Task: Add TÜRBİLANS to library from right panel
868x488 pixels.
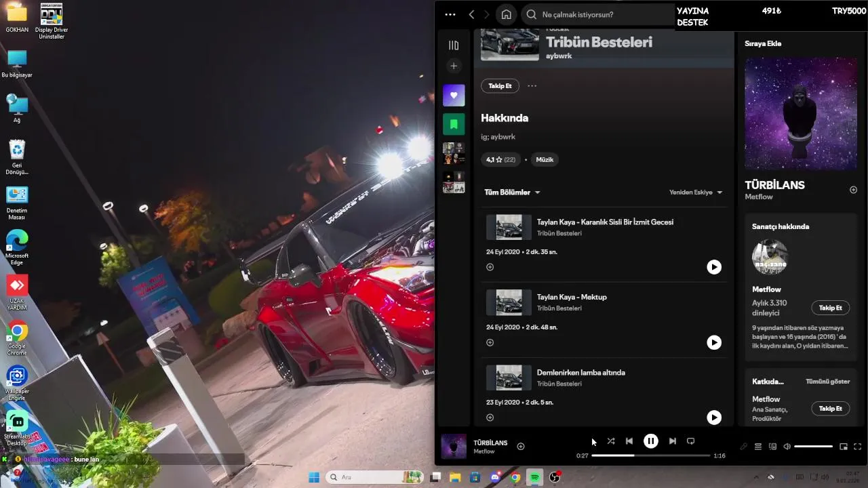Action: (853, 190)
